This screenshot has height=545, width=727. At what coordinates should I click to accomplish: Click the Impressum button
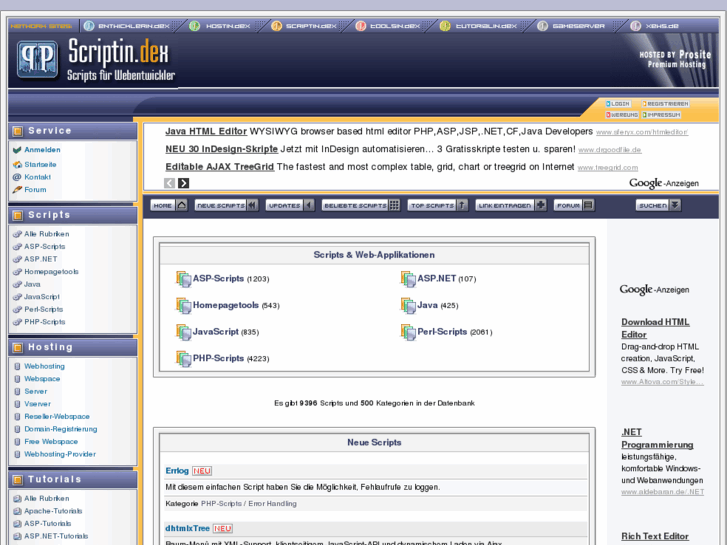tap(661, 115)
